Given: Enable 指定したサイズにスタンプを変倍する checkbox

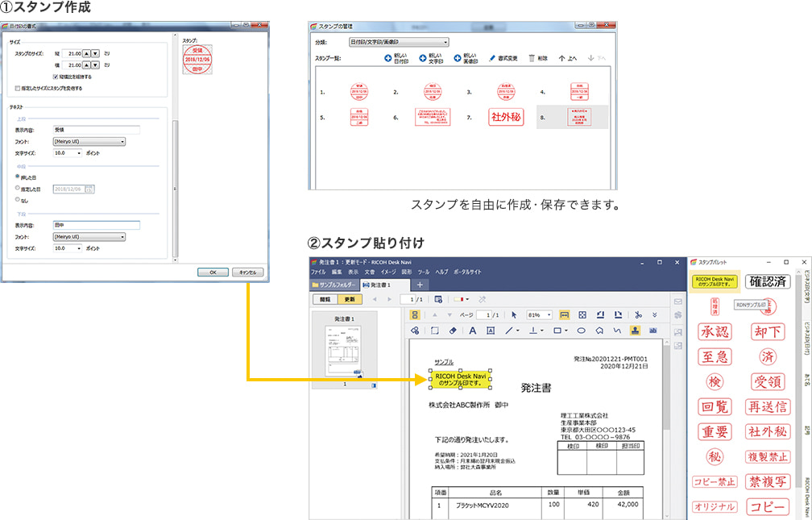Looking at the screenshot, I should click(19, 88).
